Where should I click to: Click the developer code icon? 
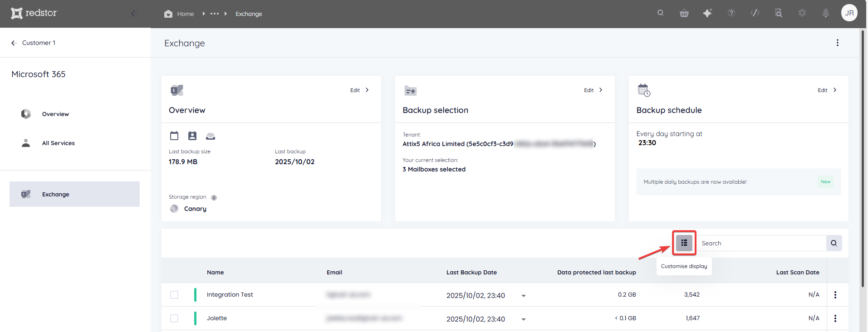755,13
